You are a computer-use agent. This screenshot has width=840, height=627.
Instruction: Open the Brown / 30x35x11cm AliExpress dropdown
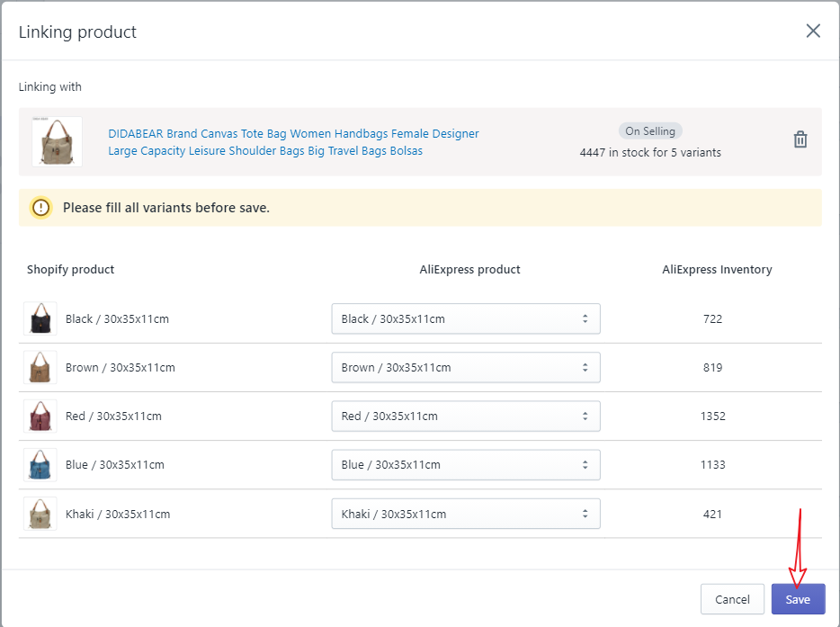[465, 367]
